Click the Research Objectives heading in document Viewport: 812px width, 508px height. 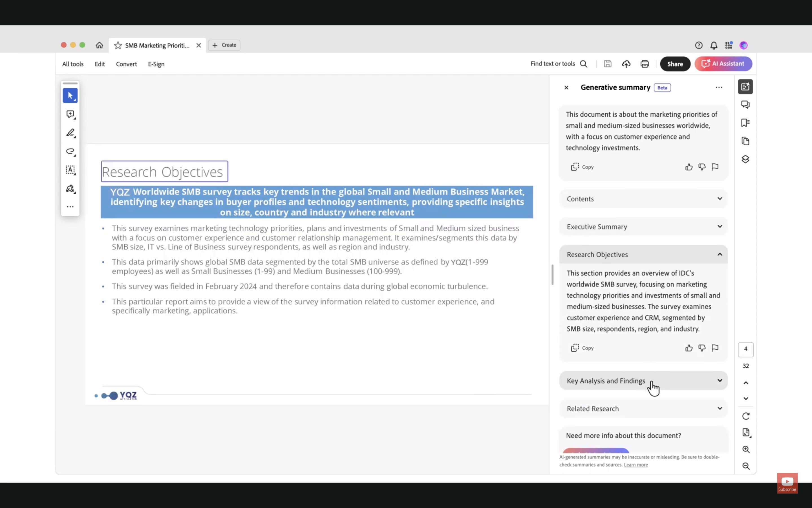[x=164, y=172]
